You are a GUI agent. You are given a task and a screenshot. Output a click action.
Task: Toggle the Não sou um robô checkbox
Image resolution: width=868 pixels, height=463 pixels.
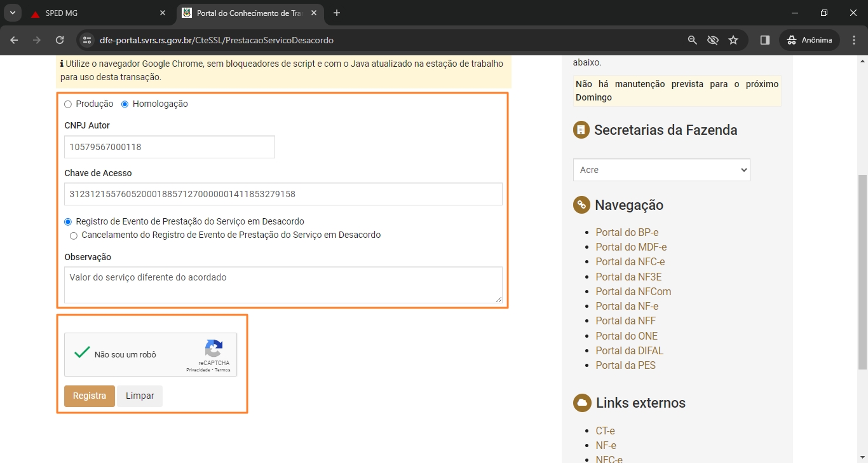tap(82, 353)
